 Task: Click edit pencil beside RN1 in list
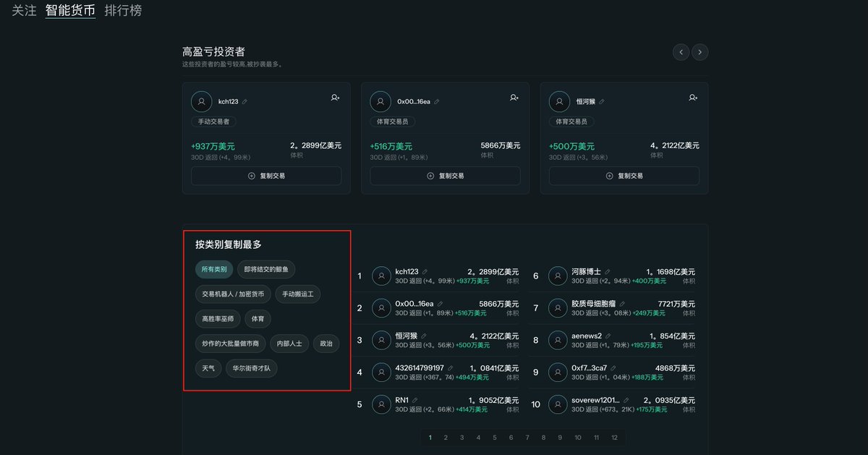tap(416, 400)
